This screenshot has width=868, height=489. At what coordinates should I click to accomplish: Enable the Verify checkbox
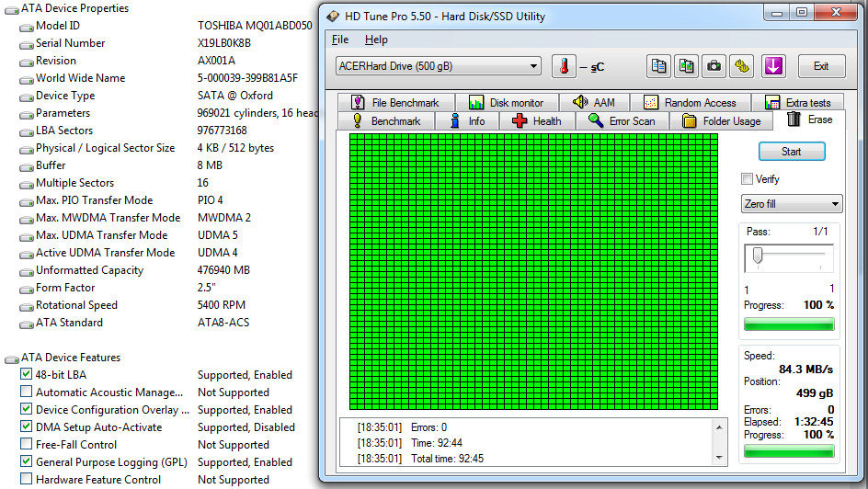[748, 178]
